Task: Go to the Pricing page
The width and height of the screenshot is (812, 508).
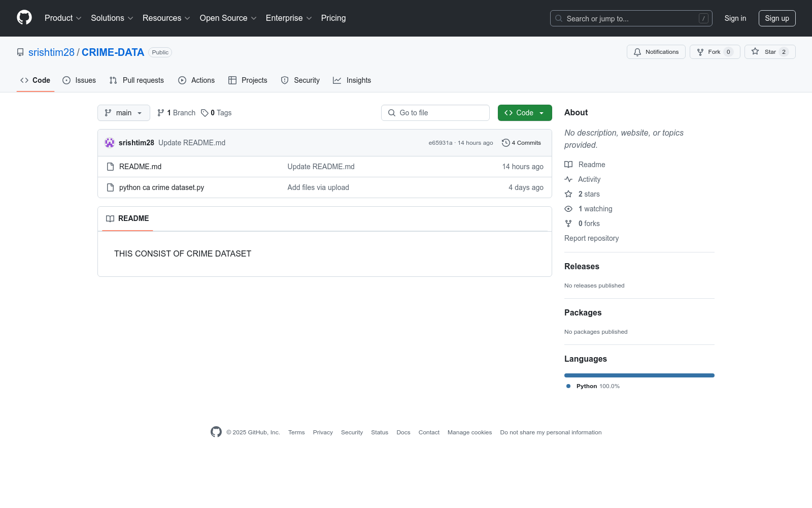Action: tap(333, 18)
